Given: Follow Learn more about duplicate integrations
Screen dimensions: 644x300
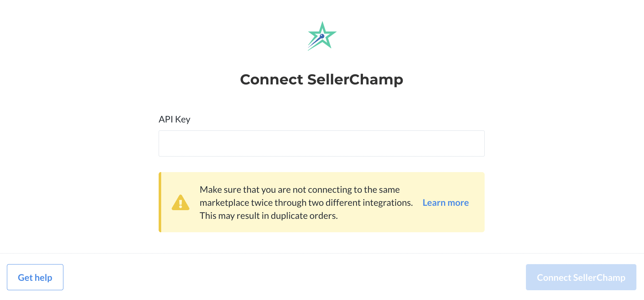Looking at the screenshot, I should [446, 203].
